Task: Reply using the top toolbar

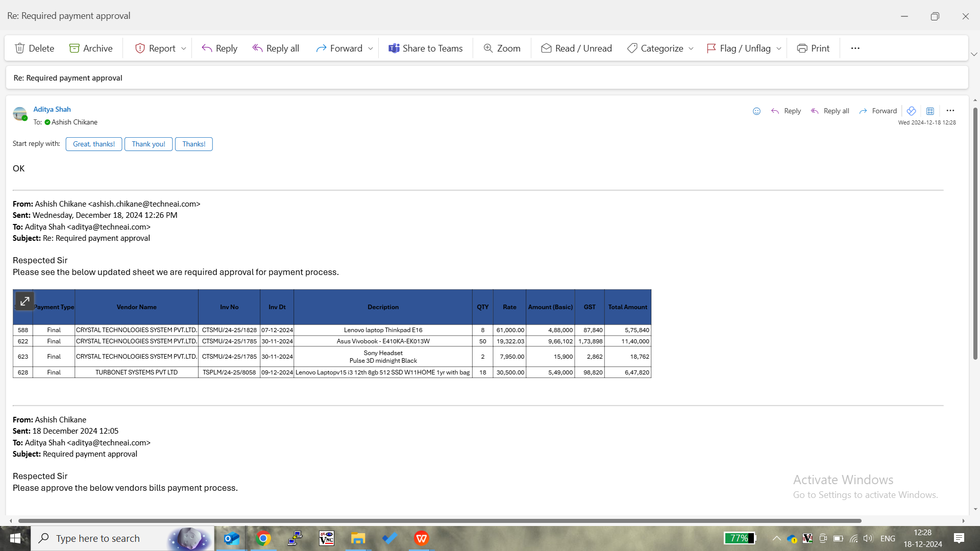Action: coord(219,48)
